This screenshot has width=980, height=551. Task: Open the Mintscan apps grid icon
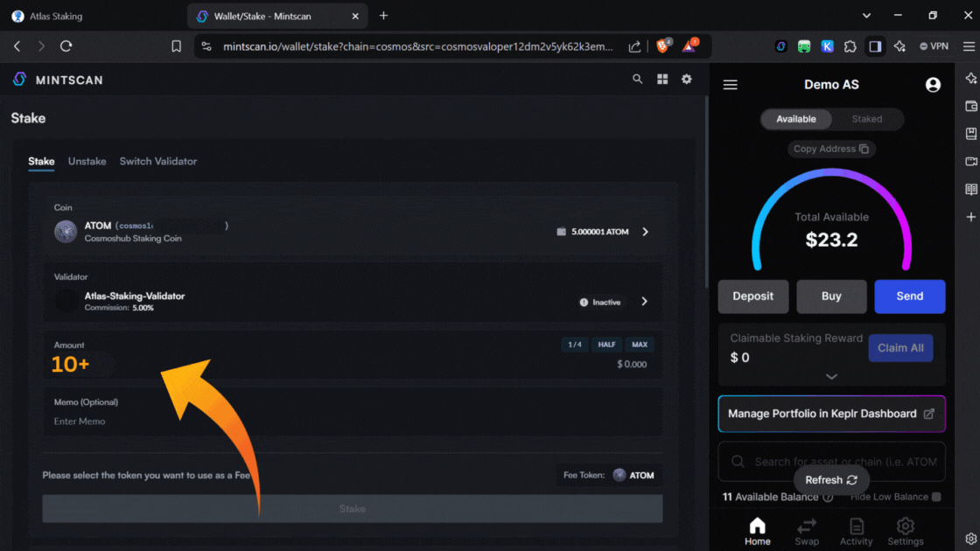coord(662,79)
